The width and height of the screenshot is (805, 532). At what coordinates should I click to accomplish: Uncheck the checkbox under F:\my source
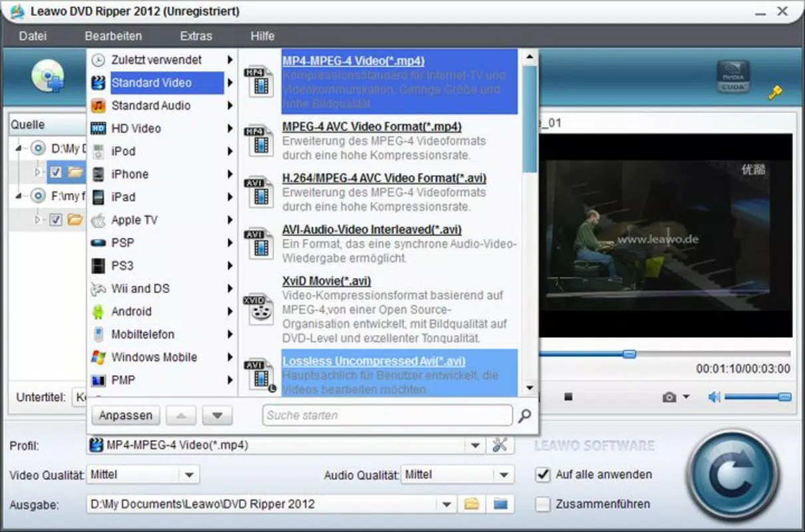56,219
